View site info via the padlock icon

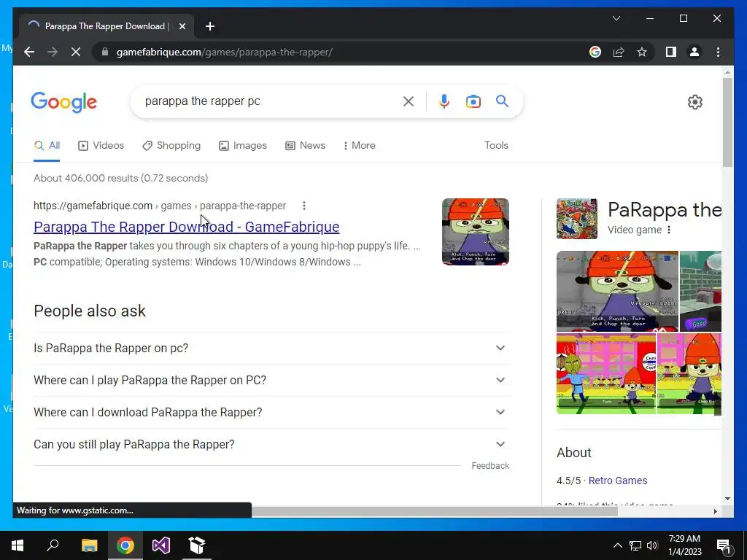(x=105, y=52)
